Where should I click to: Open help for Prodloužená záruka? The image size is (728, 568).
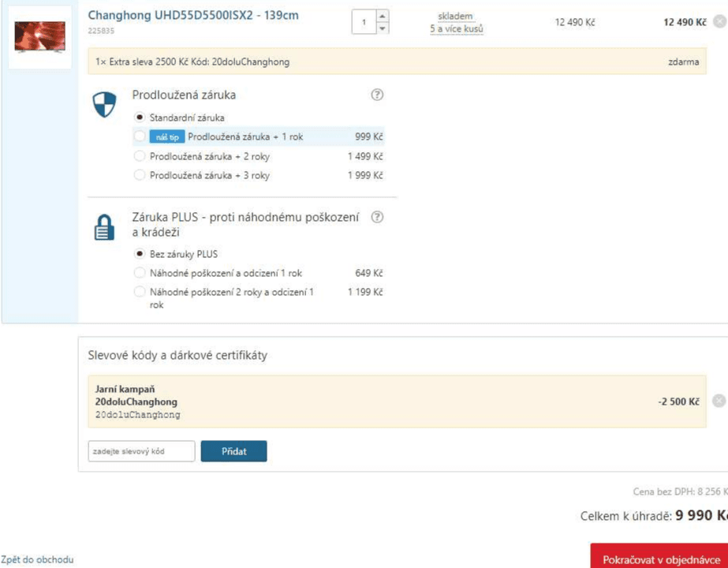tap(377, 95)
